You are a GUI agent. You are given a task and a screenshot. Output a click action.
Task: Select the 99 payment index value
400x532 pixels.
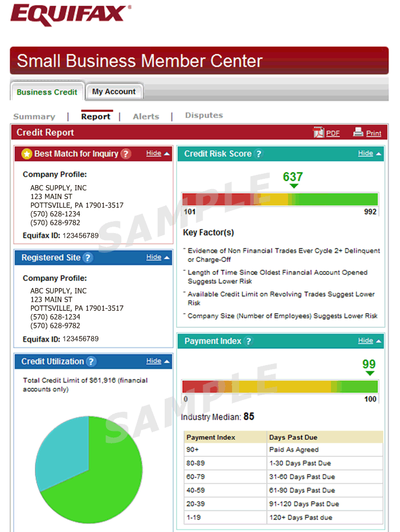click(x=369, y=364)
